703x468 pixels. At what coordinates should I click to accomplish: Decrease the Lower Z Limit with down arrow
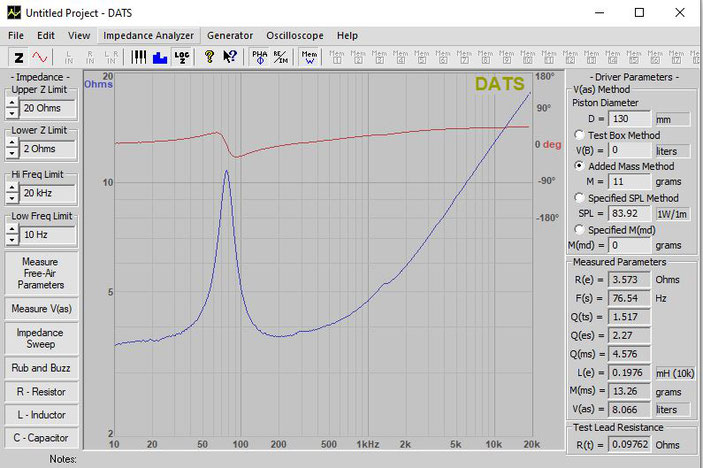13,154
